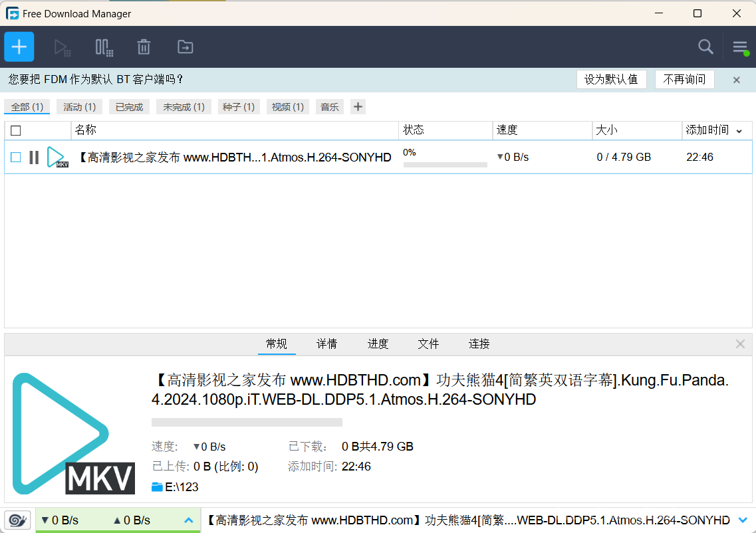The height and width of the screenshot is (533, 756).
Task: Click the 0 B共4.79 GB downloaded value
Action: [378, 447]
